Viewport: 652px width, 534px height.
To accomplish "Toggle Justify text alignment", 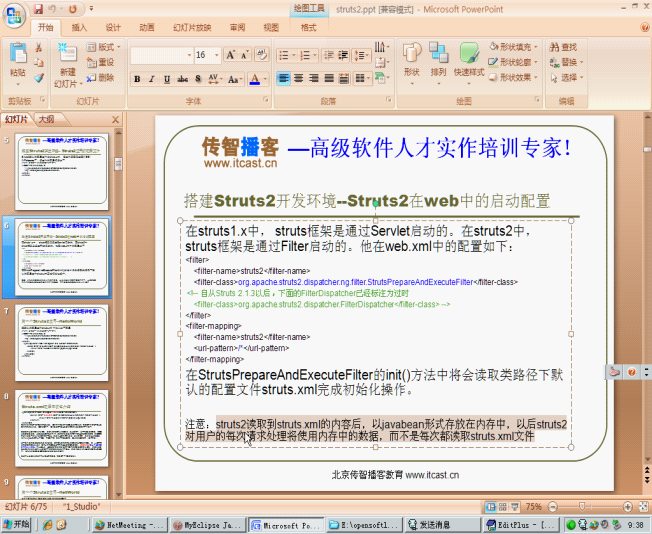I will [x=329, y=78].
